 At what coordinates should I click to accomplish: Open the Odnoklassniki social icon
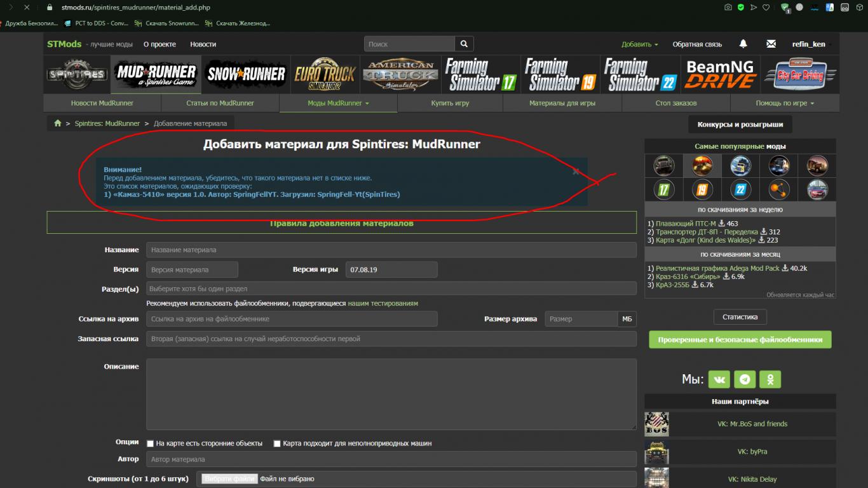770,379
